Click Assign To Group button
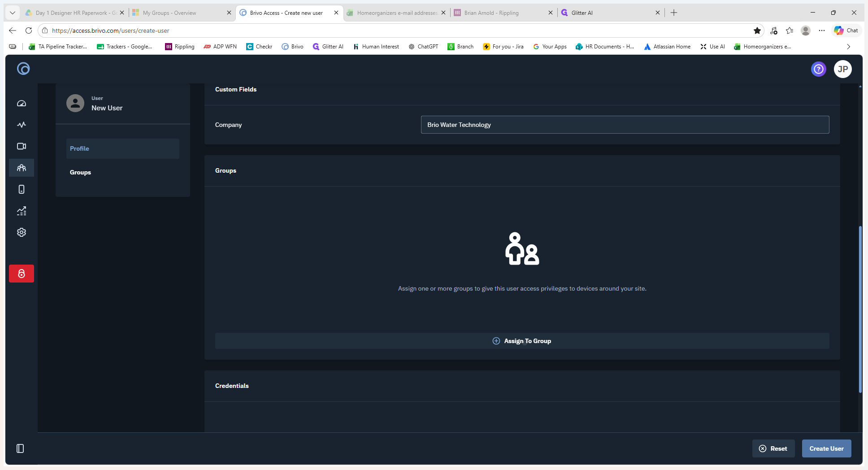 pyautogui.click(x=522, y=341)
